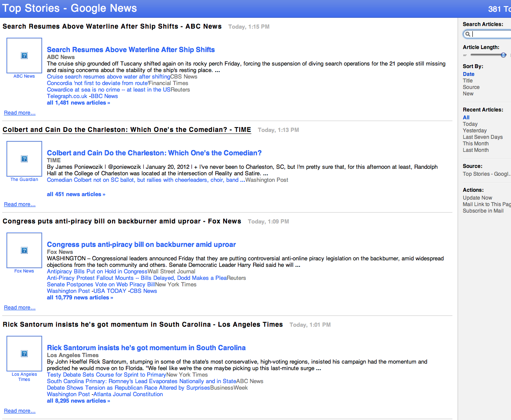The height and width of the screenshot is (420, 511).
Task: Sort articles by Title
Action: [468, 81]
